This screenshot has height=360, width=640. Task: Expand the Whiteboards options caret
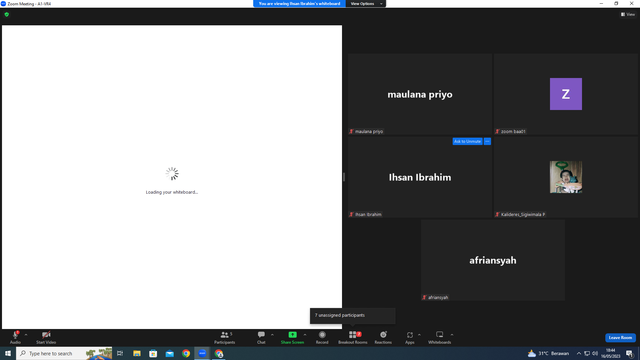click(x=452, y=335)
